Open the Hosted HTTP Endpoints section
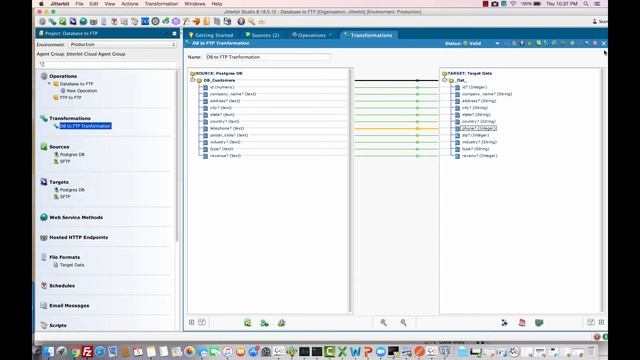640x360 pixels. click(78, 237)
